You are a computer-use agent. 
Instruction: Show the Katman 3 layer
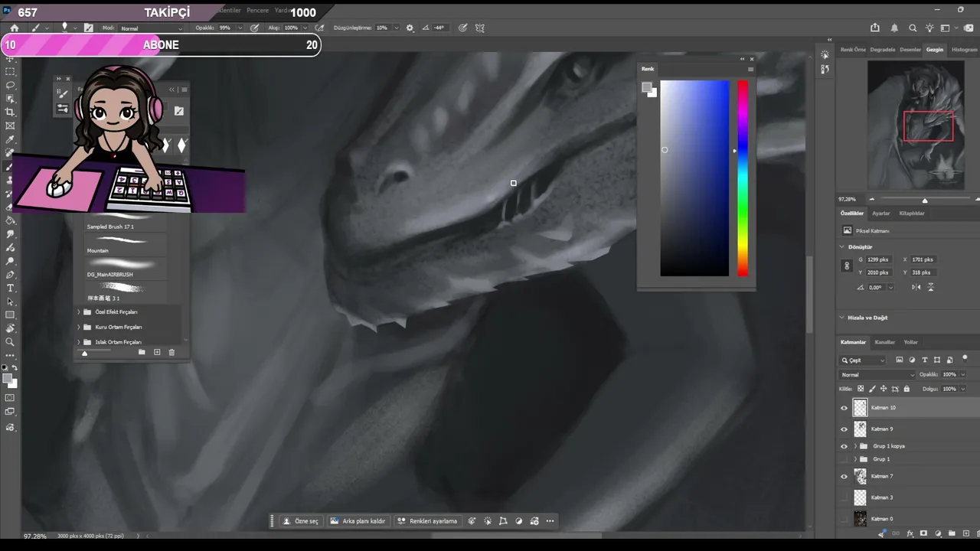click(x=844, y=497)
